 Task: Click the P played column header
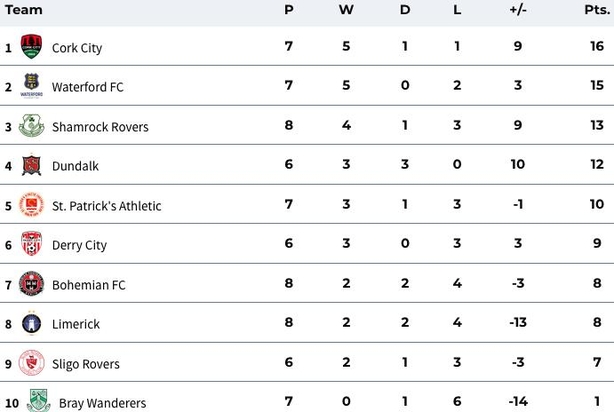tap(289, 9)
